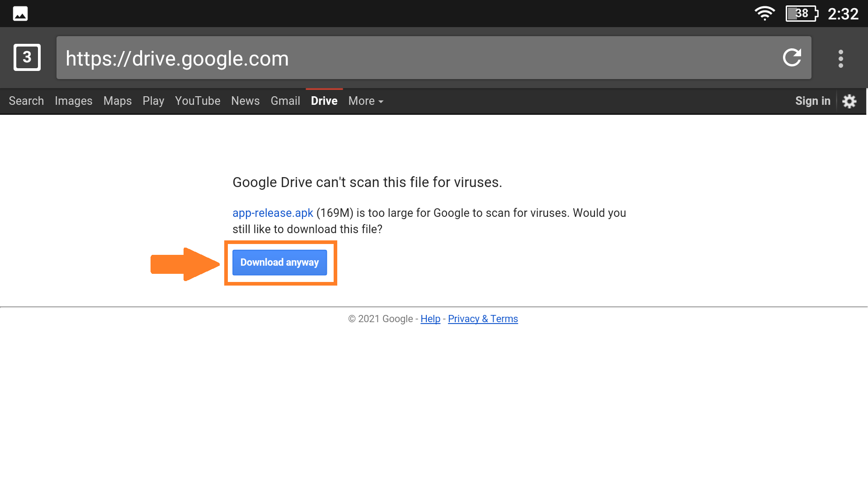Open the app-release.apk file link
Image resolution: width=868 pixels, height=488 pixels.
(x=273, y=213)
